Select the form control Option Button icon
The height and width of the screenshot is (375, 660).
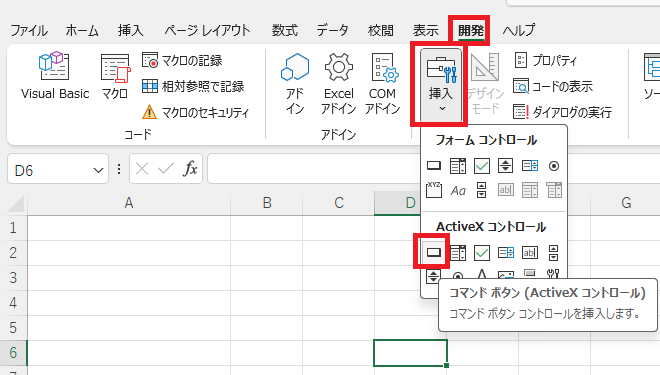pyautogui.click(x=554, y=166)
